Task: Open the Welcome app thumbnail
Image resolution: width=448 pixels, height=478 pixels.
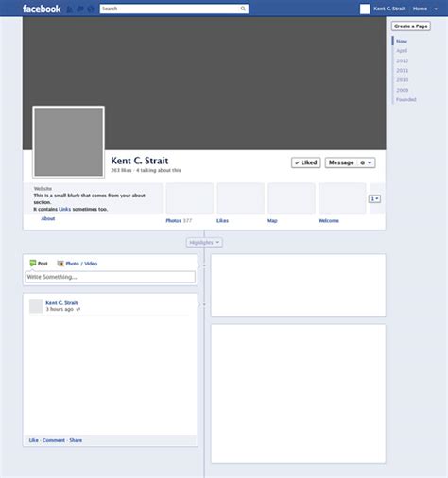Action: pyautogui.click(x=342, y=198)
